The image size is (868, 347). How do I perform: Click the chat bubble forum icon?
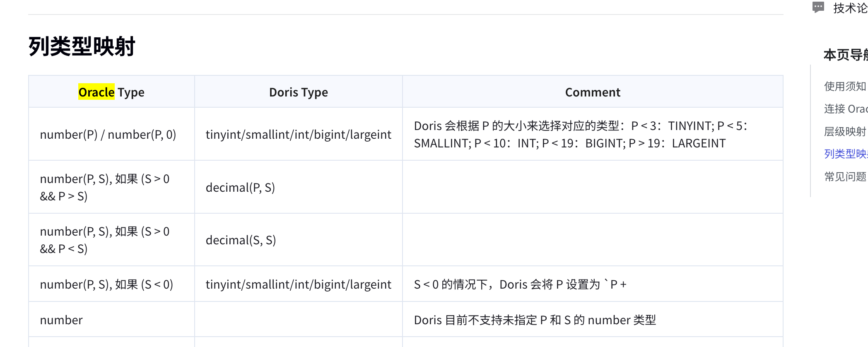[818, 7]
